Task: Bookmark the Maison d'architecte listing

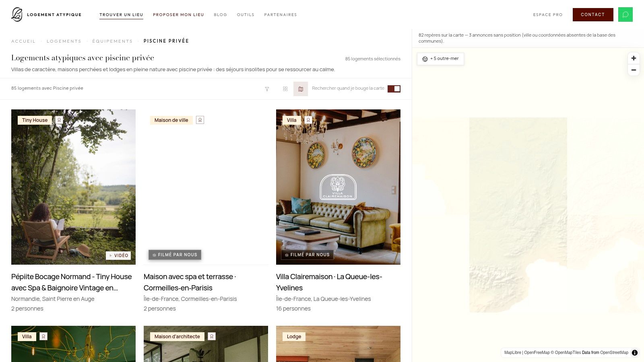Action: [x=212, y=336]
